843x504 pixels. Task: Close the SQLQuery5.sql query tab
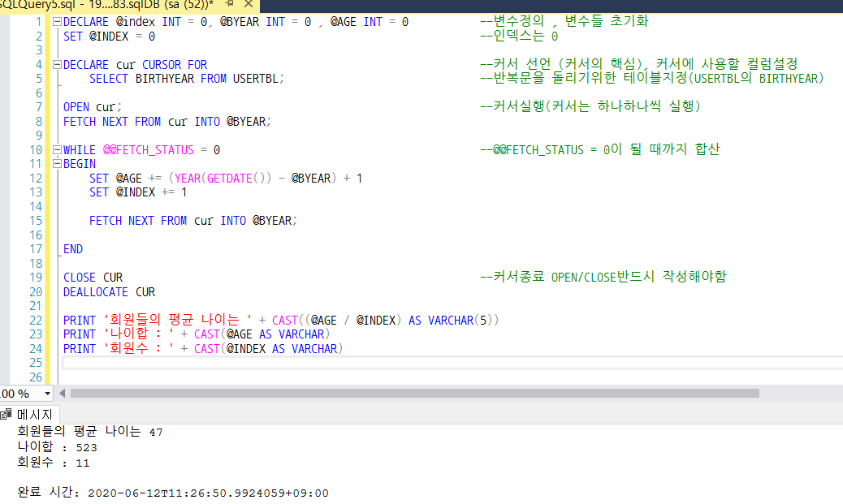249,4
